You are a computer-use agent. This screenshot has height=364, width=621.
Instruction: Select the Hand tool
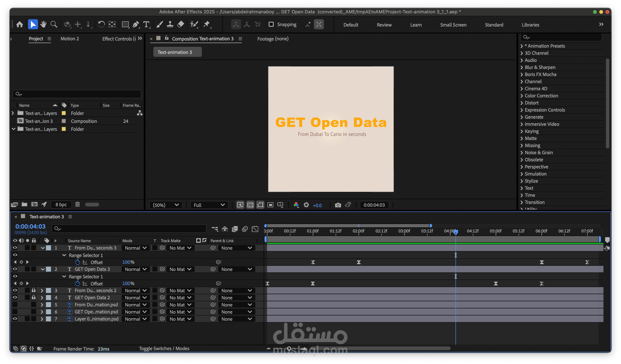(43, 24)
